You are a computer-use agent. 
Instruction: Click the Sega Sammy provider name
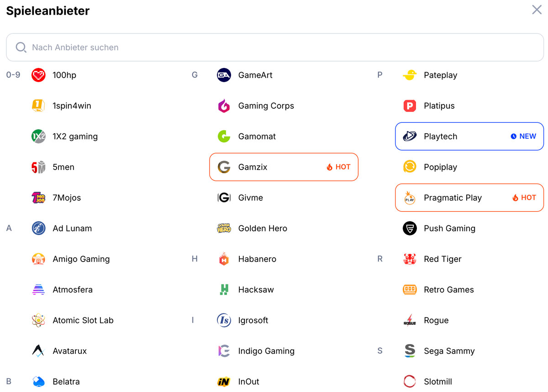[x=449, y=351]
